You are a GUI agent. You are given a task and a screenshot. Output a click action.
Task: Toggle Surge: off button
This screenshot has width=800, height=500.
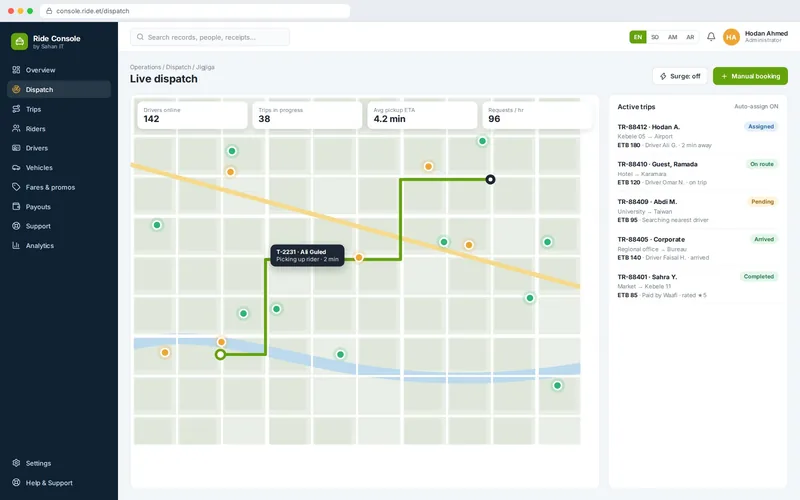pyautogui.click(x=680, y=76)
